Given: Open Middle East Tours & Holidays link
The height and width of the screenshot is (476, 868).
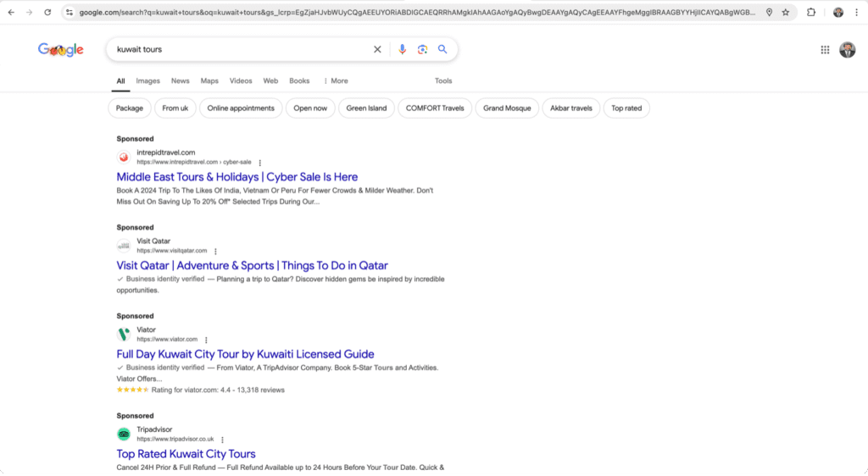Looking at the screenshot, I should point(237,177).
